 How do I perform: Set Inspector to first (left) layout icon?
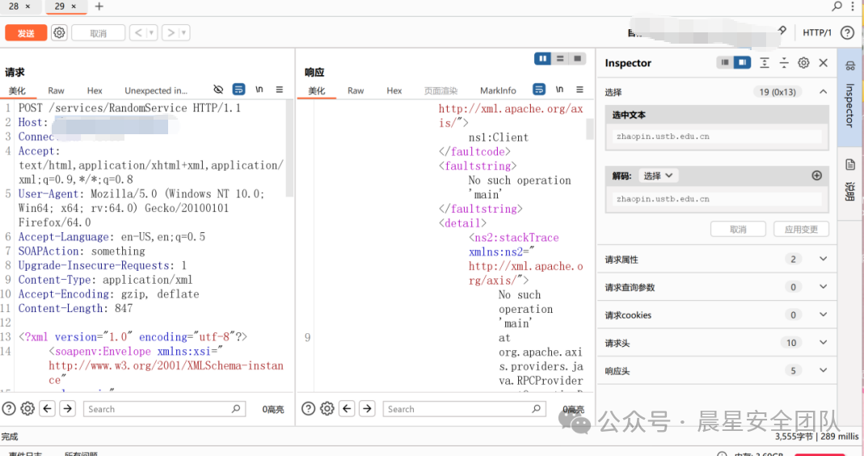724,62
